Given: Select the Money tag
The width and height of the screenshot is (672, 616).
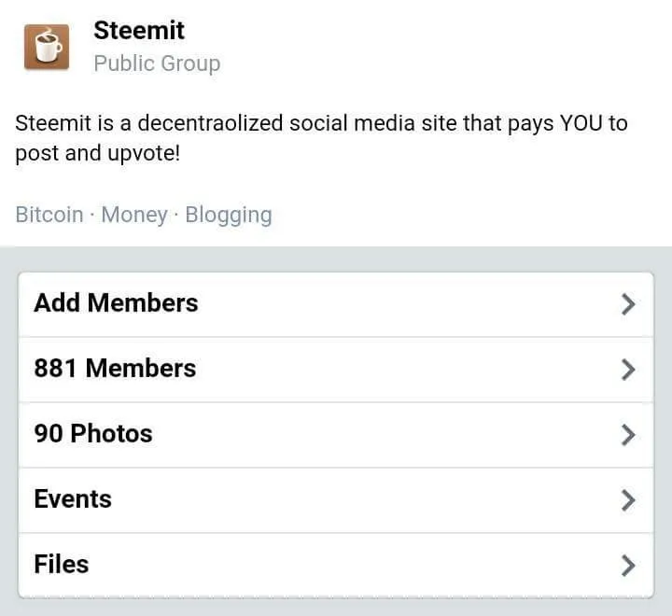Looking at the screenshot, I should 134,215.
